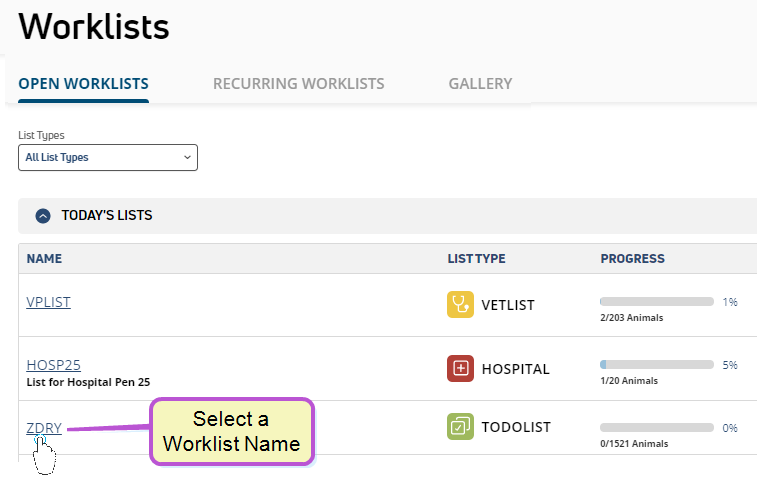Open the ZDRY worklist link
The image size is (757, 489).
pyautogui.click(x=44, y=428)
